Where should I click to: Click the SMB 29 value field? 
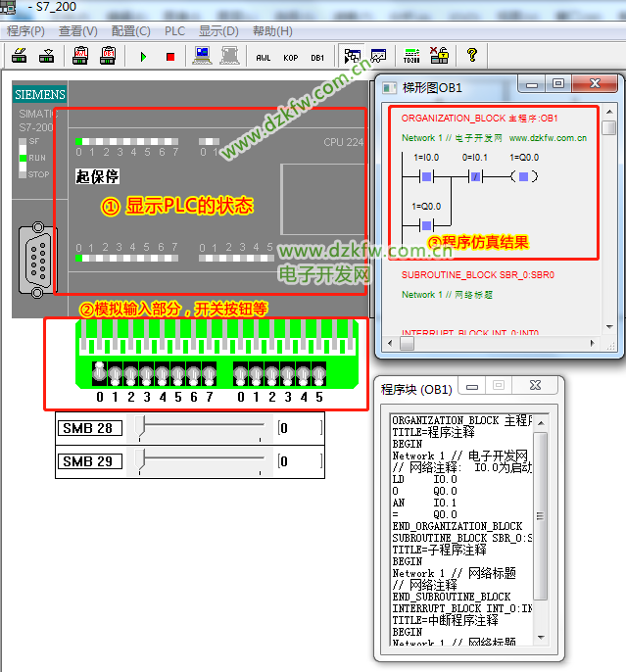(x=300, y=461)
